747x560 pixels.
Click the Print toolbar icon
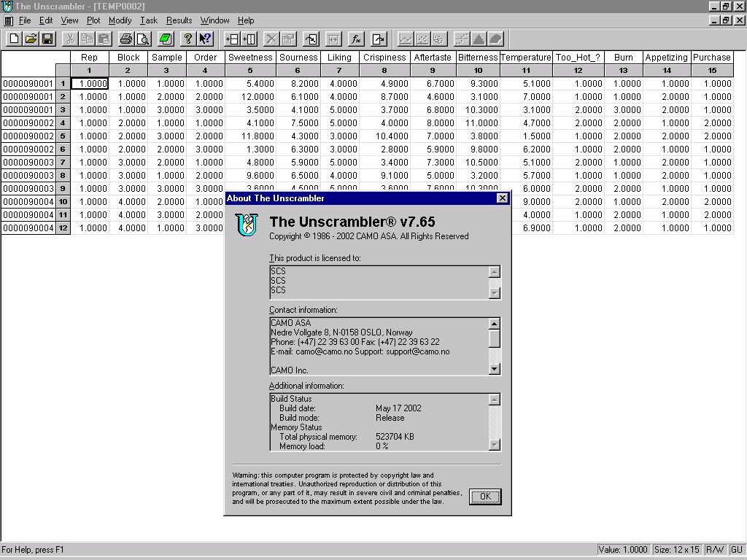point(125,39)
